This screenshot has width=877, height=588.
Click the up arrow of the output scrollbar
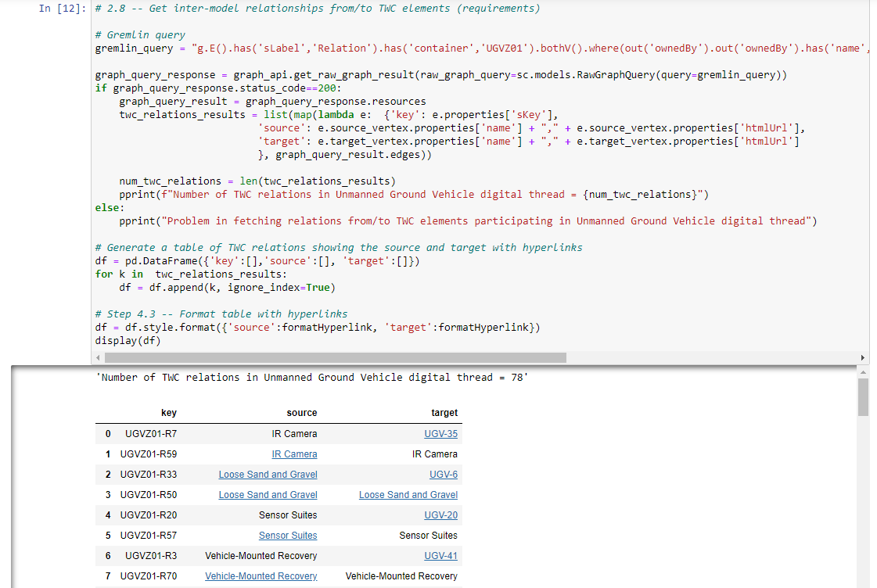tap(863, 372)
